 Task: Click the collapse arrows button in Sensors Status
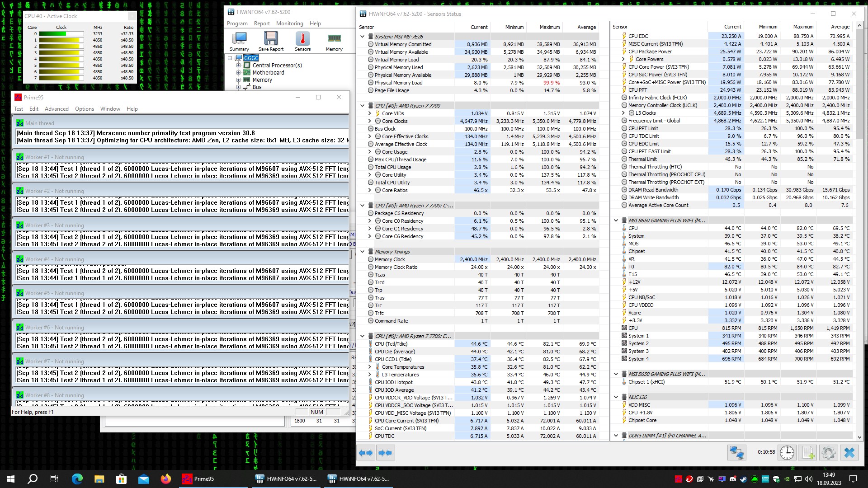coord(385,453)
